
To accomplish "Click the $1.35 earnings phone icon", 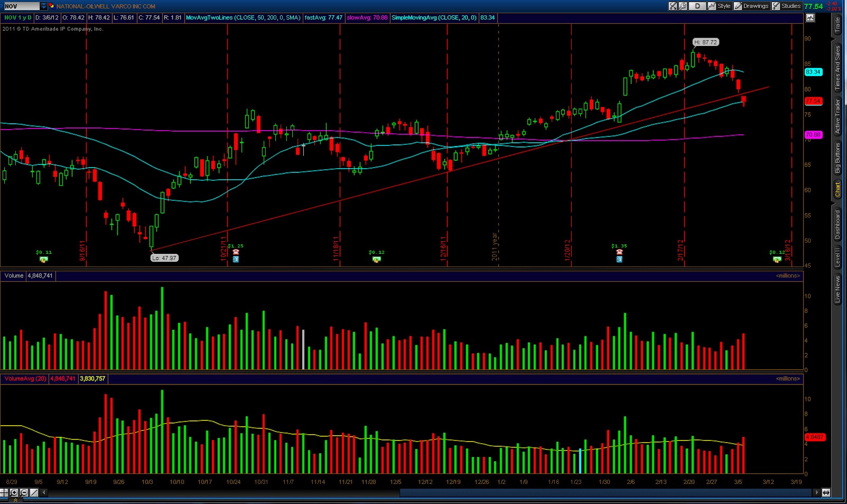I will pyautogui.click(x=619, y=253).
